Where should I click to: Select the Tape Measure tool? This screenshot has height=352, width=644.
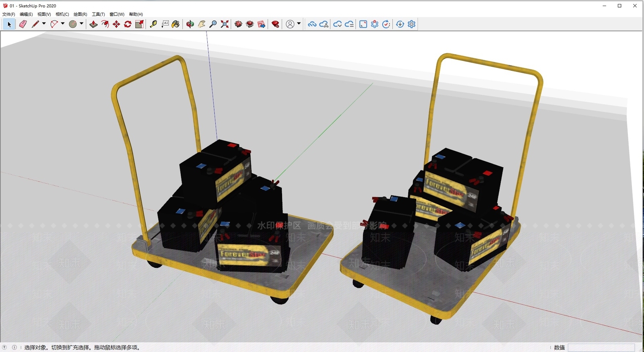pyautogui.click(x=153, y=24)
